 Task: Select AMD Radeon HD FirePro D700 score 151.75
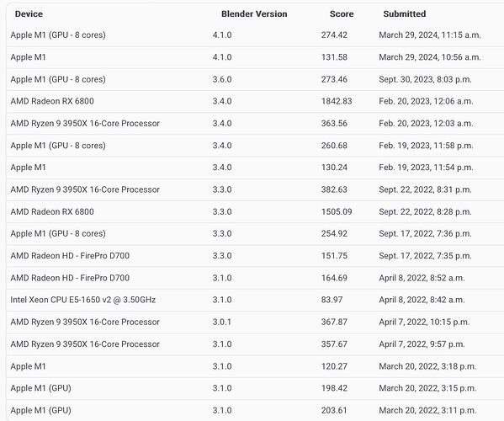click(x=255, y=256)
